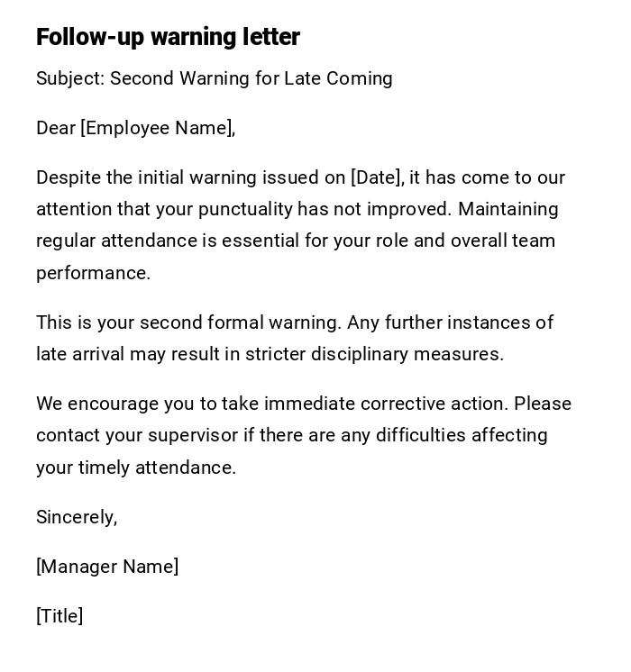Click the word "performance." ending first paragraph
This screenshot has width=631, height=672.
(93, 273)
